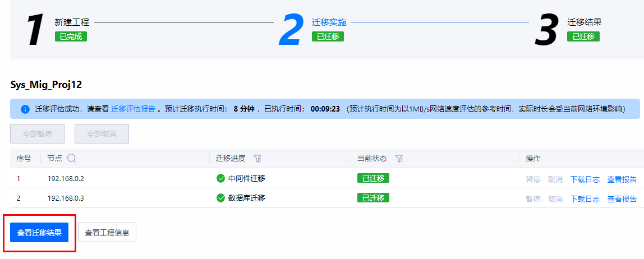Click green checkmark icon beside 中间件迁移
Image resolution: width=644 pixels, height=259 pixels.
[x=220, y=178]
